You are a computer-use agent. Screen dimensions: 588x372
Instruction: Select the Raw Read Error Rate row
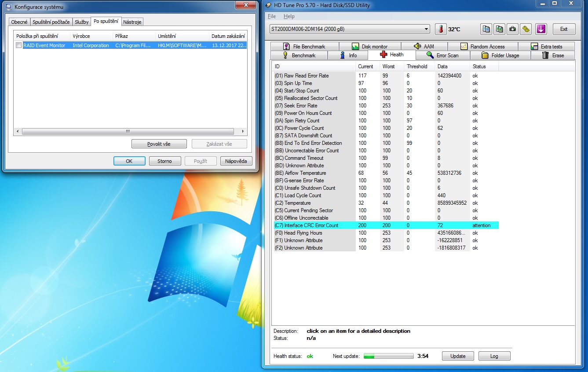pos(385,76)
